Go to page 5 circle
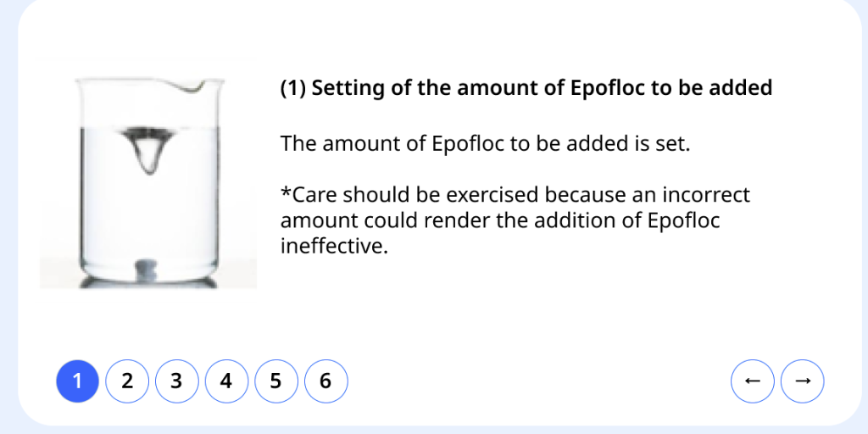The height and width of the screenshot is (434, 868). click(x=275, y=381)
